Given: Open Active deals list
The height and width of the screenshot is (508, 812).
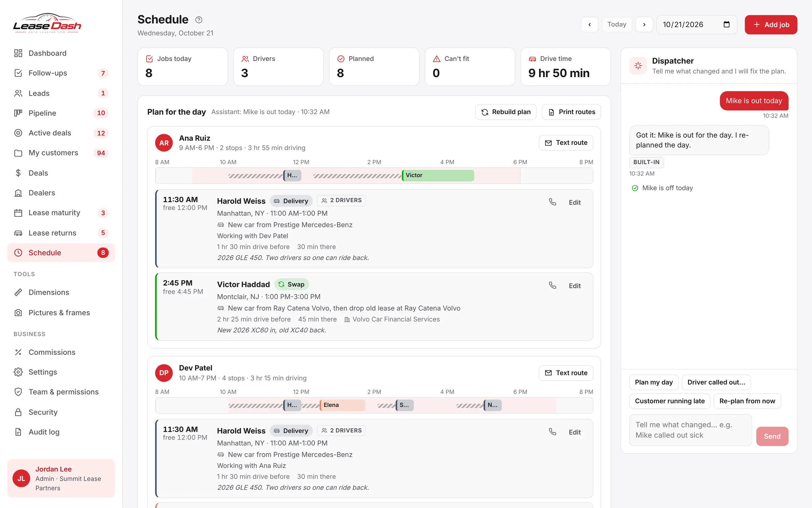Looking at the screenshot, I should point(61,133).
